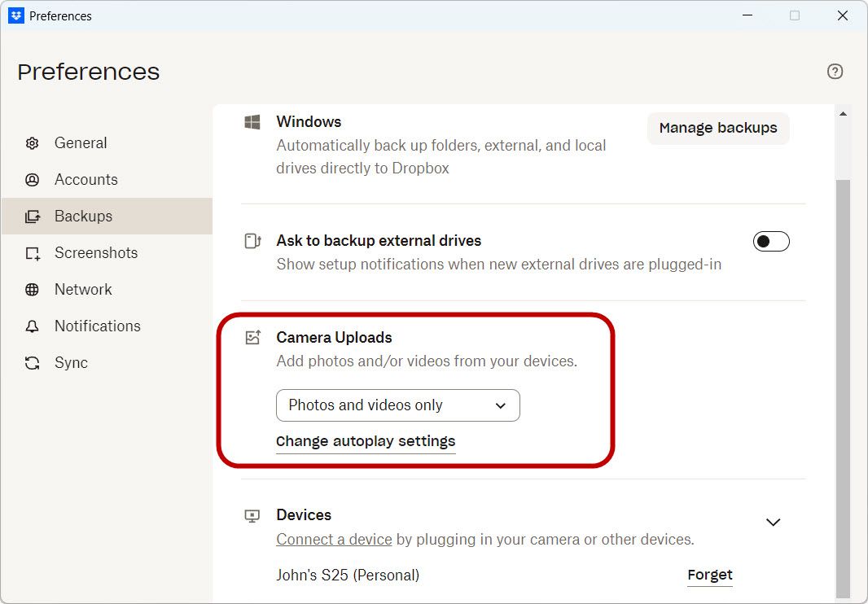This screenshot has height=604, width=868.
Task: Follow the Connect a device link
Action: (334, 540)
